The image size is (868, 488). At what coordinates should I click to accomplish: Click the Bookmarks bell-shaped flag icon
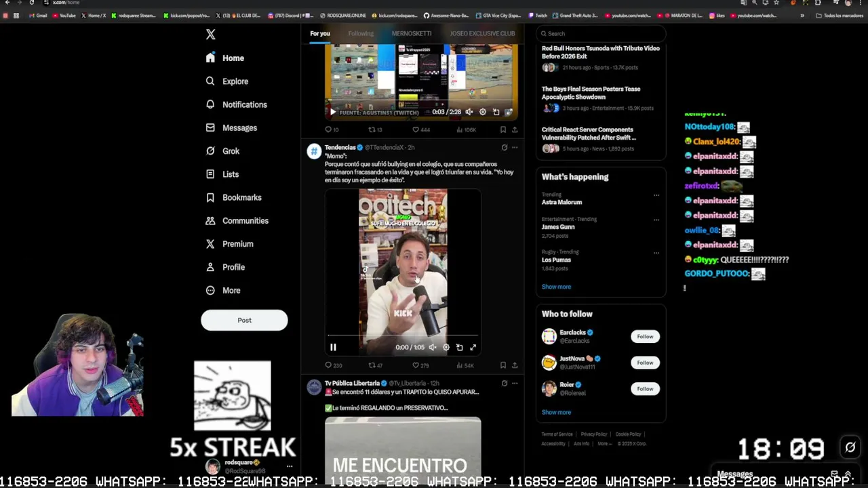(x=210, y=197)
